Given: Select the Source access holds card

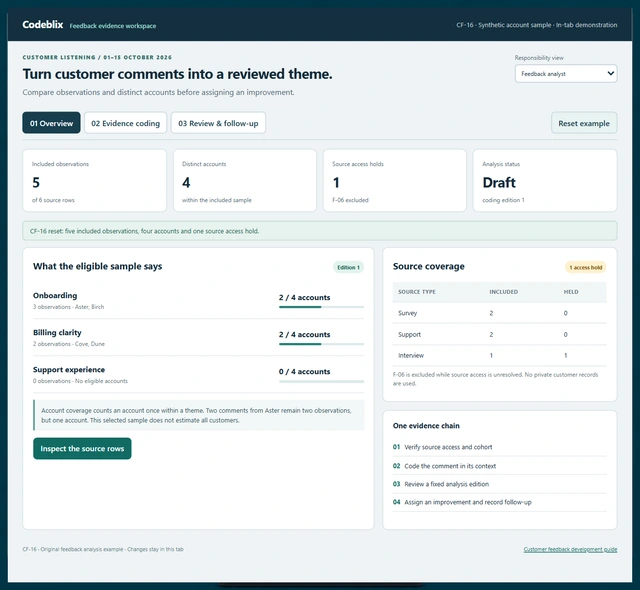Looking at the screenshot, I should (394, 180).
